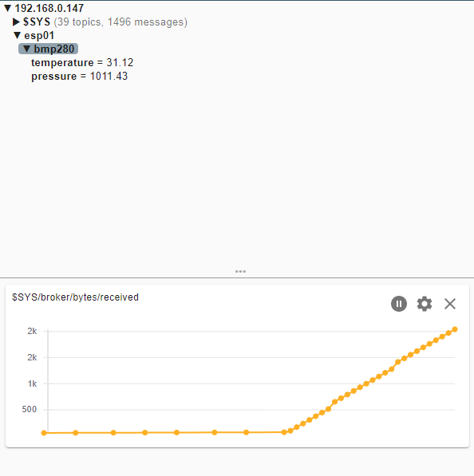Click the (39 topics, 1496 messages) text
474x476 pixels.
coord(120,22)
